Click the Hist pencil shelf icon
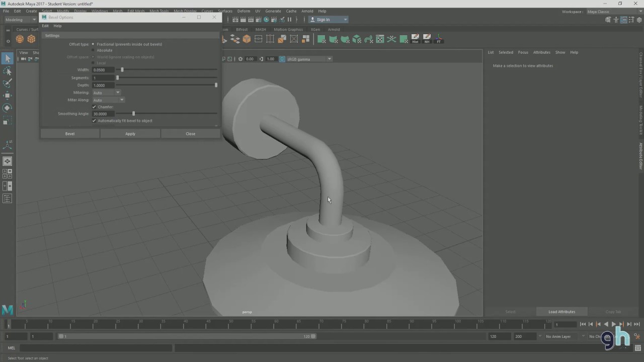This screenshot has height=362, width=644. point(415,39)
